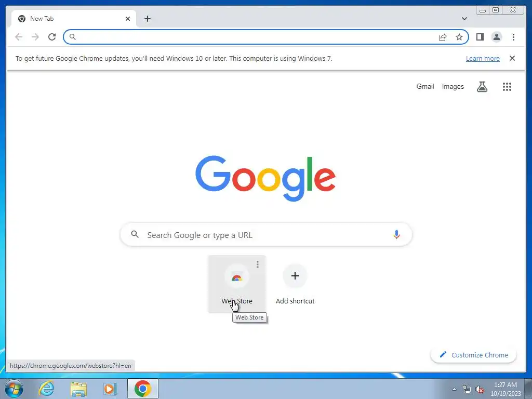
Task: Open the taskbar clock showing 1:27 AM
Action: tap(505, 389)
